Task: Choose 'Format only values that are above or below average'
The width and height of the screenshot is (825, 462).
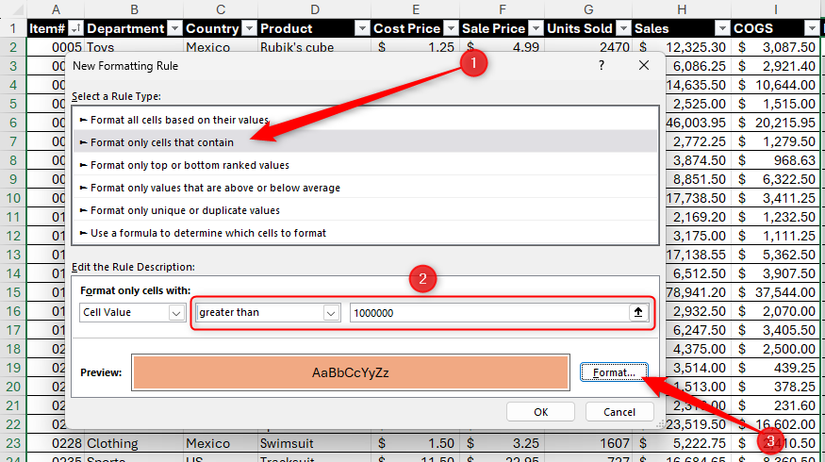Action: tap(365, 188)
